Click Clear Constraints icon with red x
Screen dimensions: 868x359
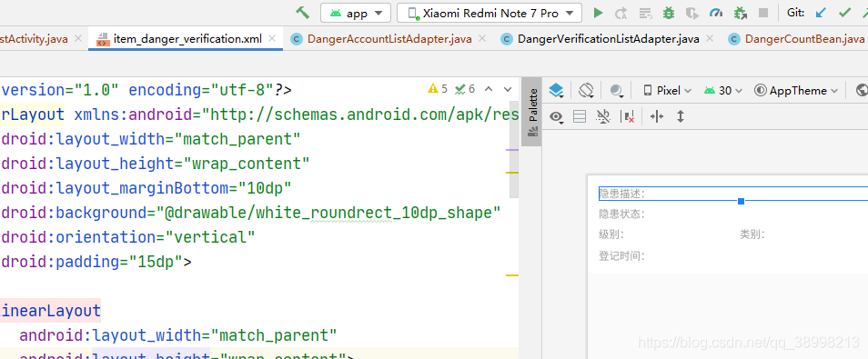(x=629, y=116)
